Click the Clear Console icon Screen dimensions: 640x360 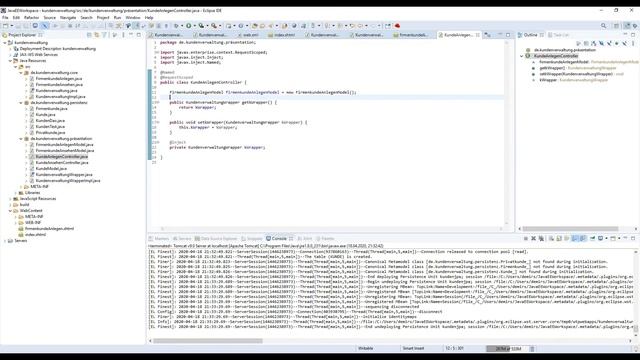pos(551,238)
